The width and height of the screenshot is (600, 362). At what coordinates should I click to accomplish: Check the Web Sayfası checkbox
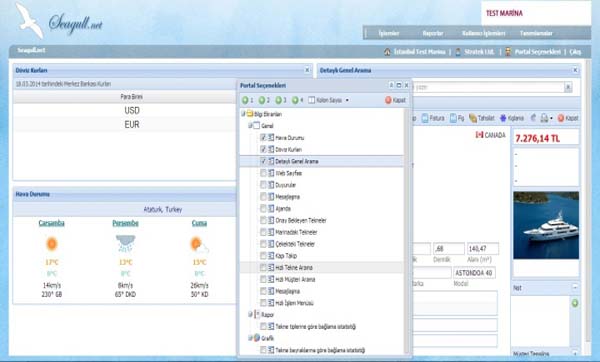pos(263,173)
